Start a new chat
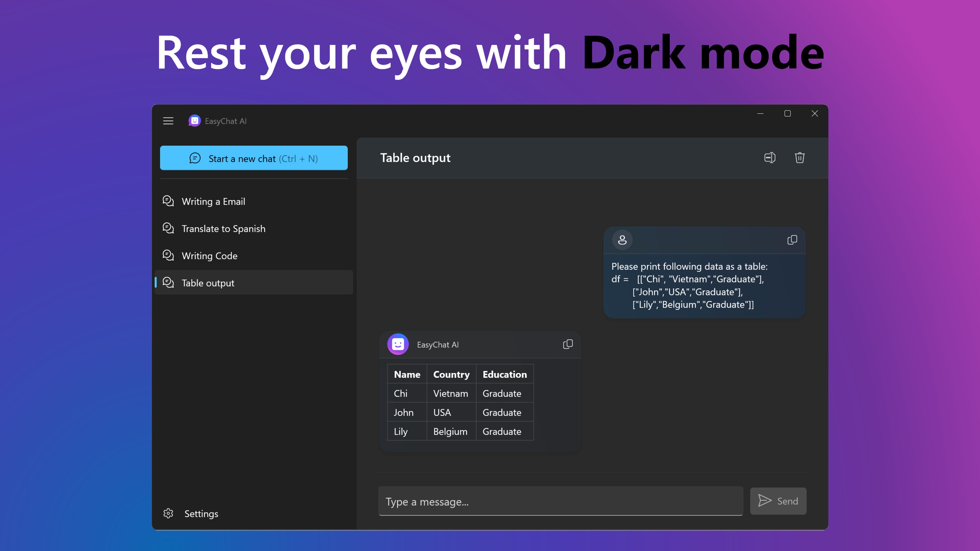Image resolution: width=980 pixels, height=551 pixels. [254, 158]
